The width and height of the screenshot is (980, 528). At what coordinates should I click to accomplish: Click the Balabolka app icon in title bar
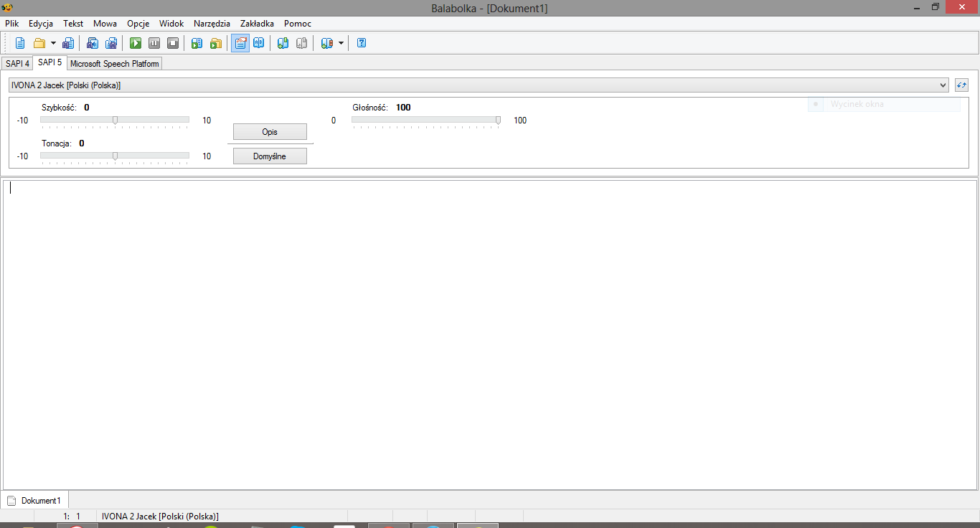7,7
